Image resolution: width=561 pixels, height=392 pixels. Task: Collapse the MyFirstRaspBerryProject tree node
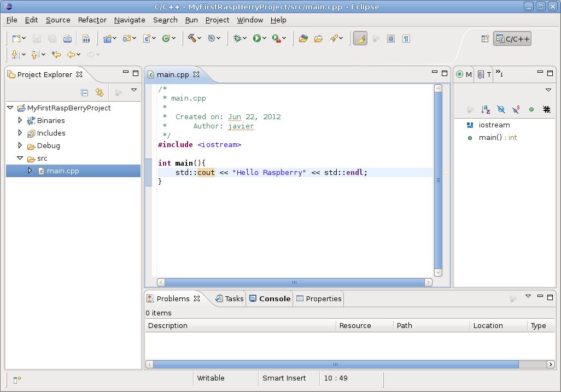click(10, 108)
